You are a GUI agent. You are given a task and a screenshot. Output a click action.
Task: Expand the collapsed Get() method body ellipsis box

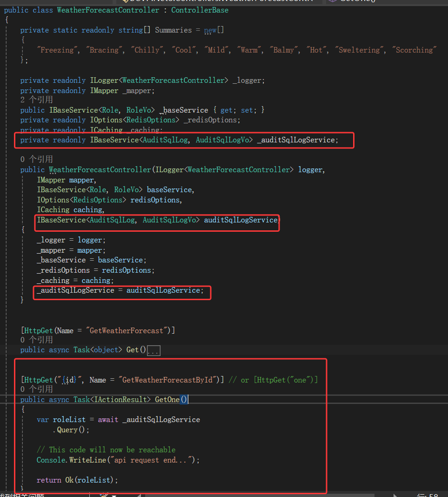coord(154,350)
